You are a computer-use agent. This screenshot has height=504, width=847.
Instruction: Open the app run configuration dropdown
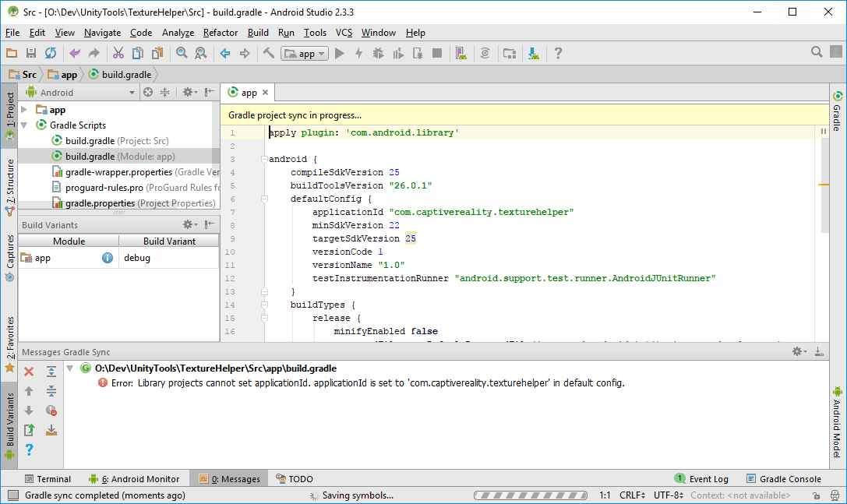click(x=304, y=54)
